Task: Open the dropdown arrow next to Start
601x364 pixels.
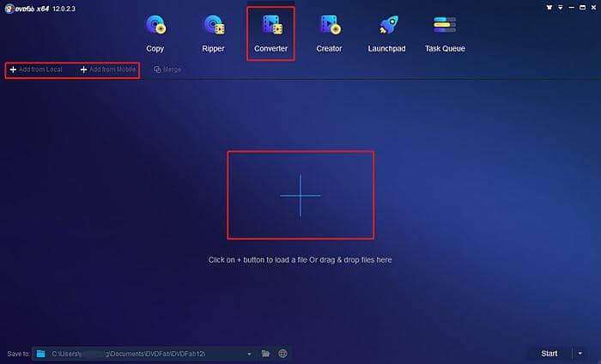Action: pos(580,354)
